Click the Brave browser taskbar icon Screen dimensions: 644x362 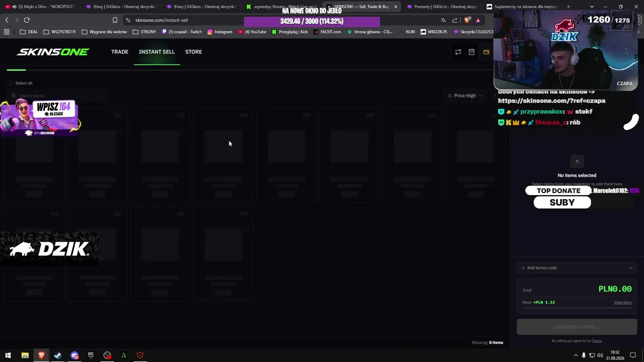pos(41,355)
